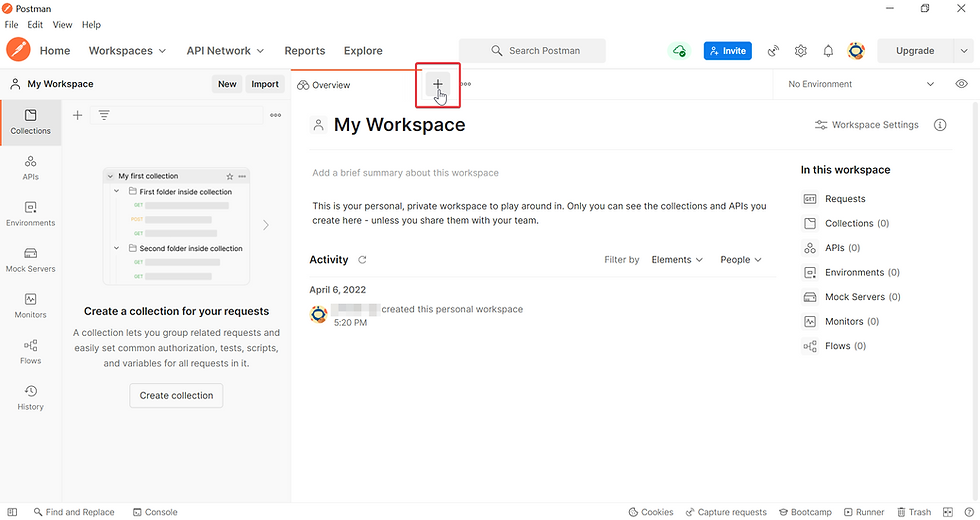
Task: Expand the Workspaces dropdown
Action: point(128,51)
